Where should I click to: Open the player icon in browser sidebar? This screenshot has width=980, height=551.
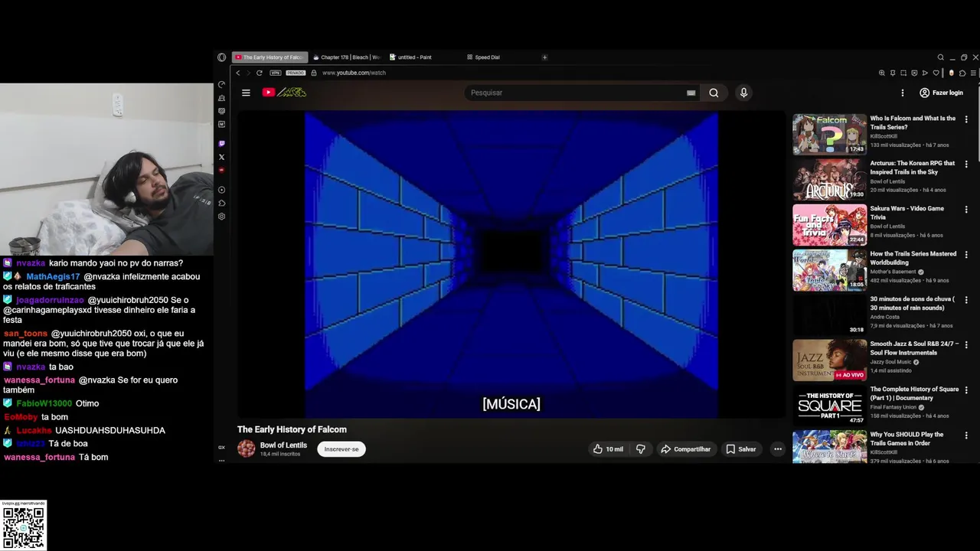[x=222, y=190]
